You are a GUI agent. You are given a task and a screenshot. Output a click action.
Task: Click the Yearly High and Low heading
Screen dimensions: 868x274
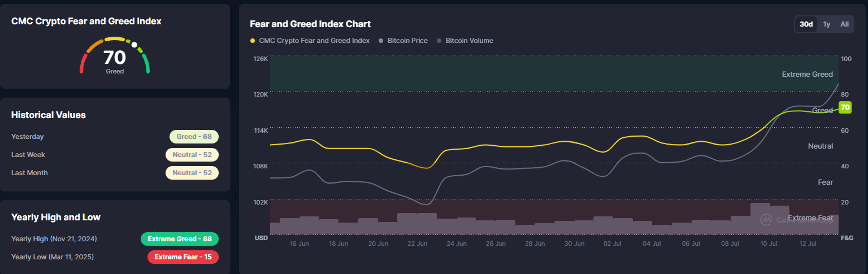pos(56,217)
